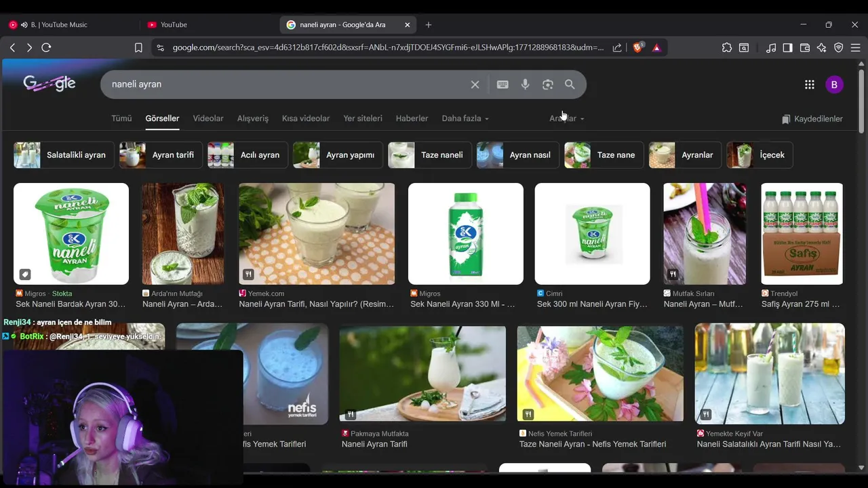This screenshot has width=868, height=488.
Task: Go forward in browser history
Action: tap(29, 47)
